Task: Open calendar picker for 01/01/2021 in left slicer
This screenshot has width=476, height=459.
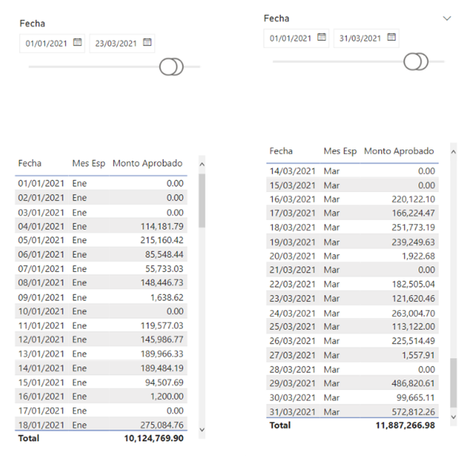Action: (77, 42)
